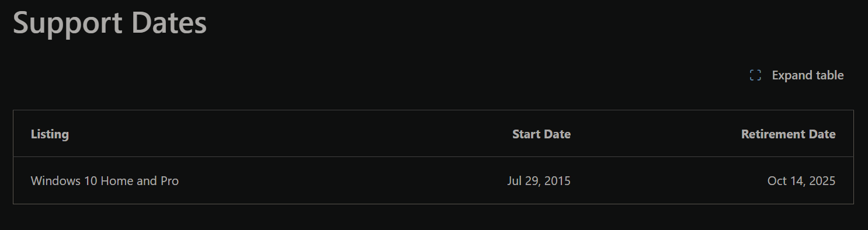
Task: Click the Listing column header
Action: 50,134
